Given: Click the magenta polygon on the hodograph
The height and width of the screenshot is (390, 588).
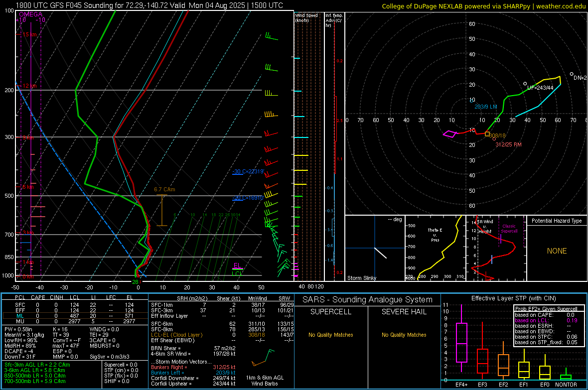Looking at the screenshot, I should [450, 134].
